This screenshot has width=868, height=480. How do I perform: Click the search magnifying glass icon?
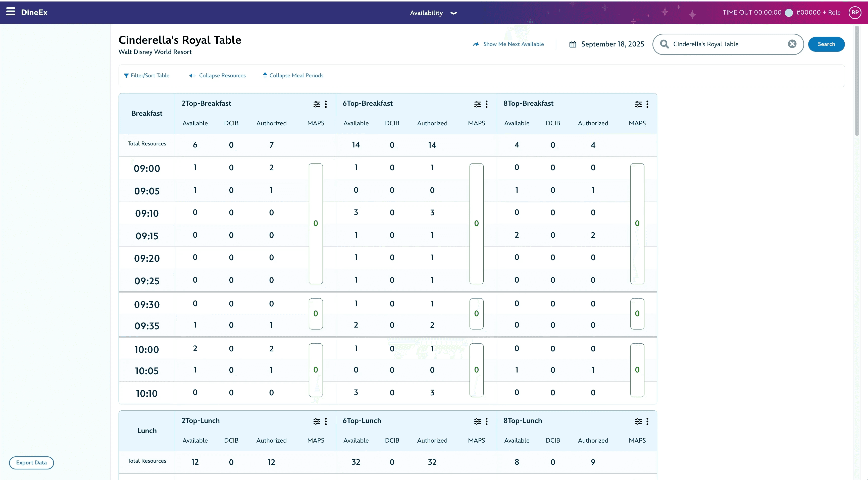point(664,44)
